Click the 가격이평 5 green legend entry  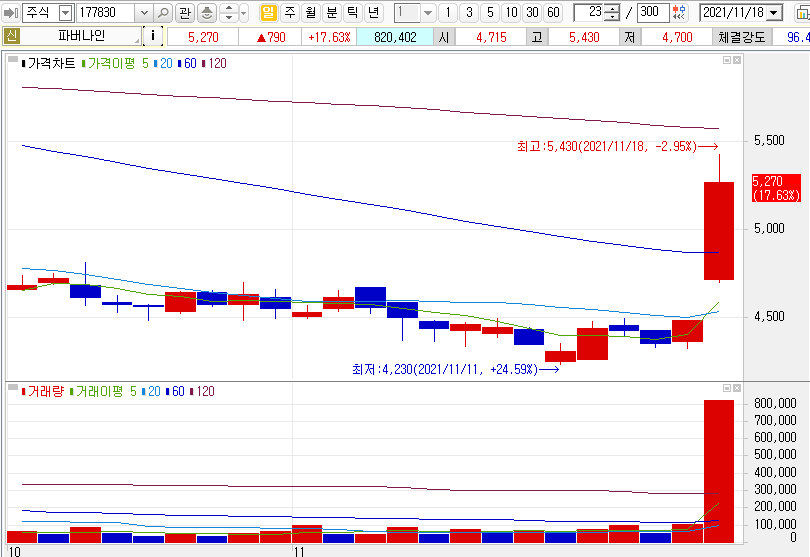[x=115, y=64]
